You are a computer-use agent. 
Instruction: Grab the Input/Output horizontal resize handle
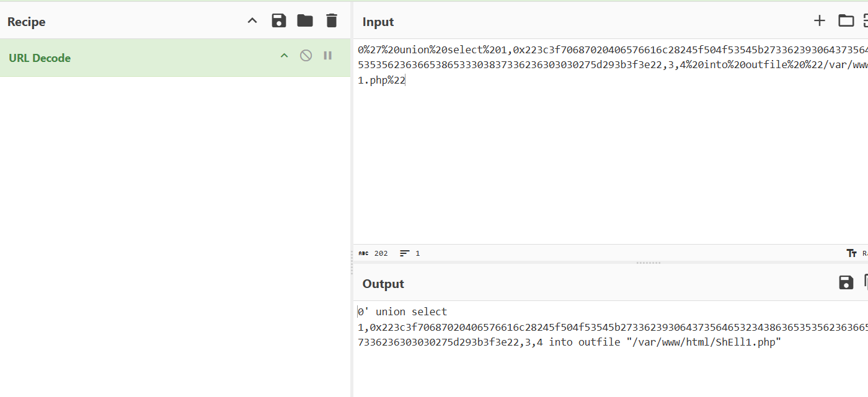point(649,263)
